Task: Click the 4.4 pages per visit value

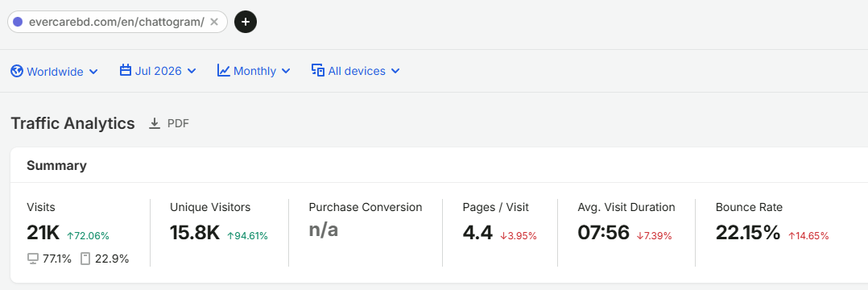Action: coord(477,233)
